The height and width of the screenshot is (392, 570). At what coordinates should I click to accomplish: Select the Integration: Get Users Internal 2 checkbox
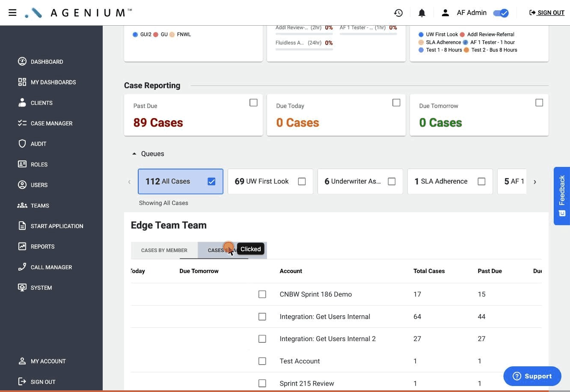coord(262,339)
